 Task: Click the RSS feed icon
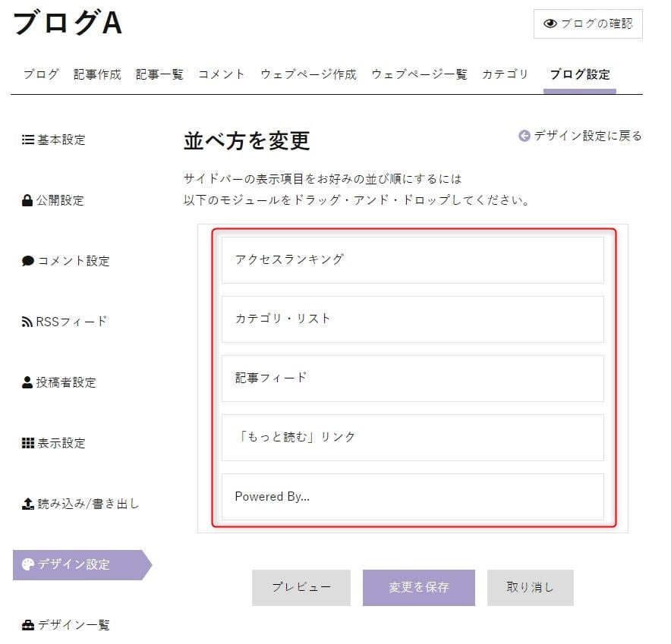27,322
